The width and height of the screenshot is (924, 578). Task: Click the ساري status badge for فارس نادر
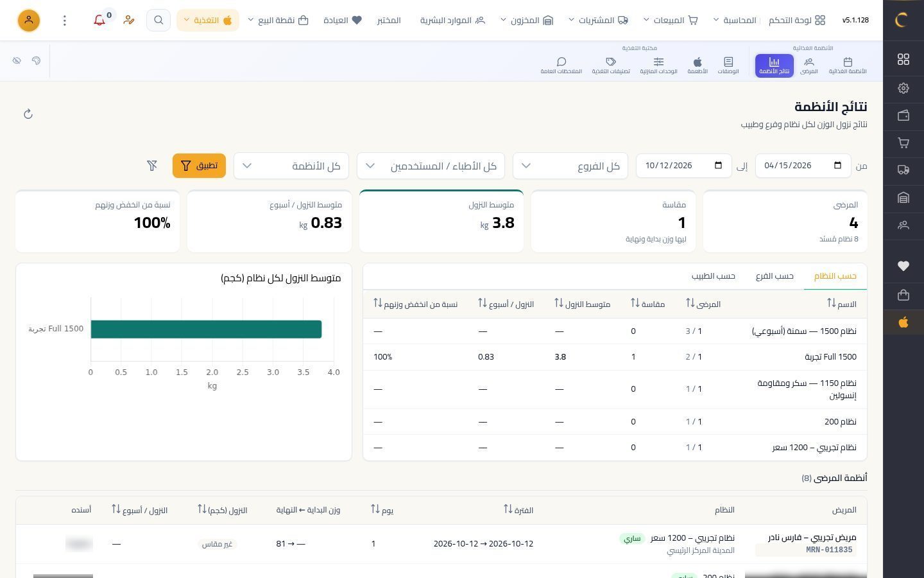633,538
